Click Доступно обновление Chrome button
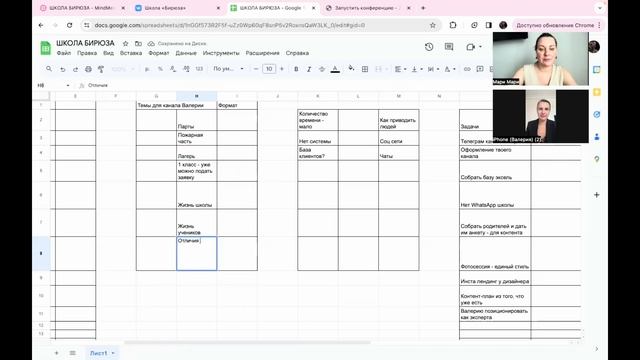This screenshot has height=360, width=640. coord(558,25)
